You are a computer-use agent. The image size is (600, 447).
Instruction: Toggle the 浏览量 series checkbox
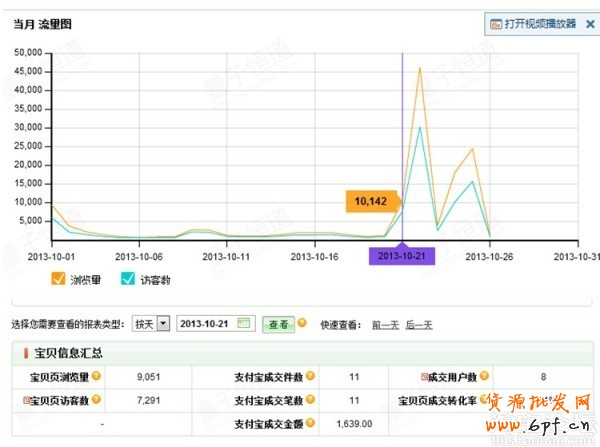coord(57,280)
